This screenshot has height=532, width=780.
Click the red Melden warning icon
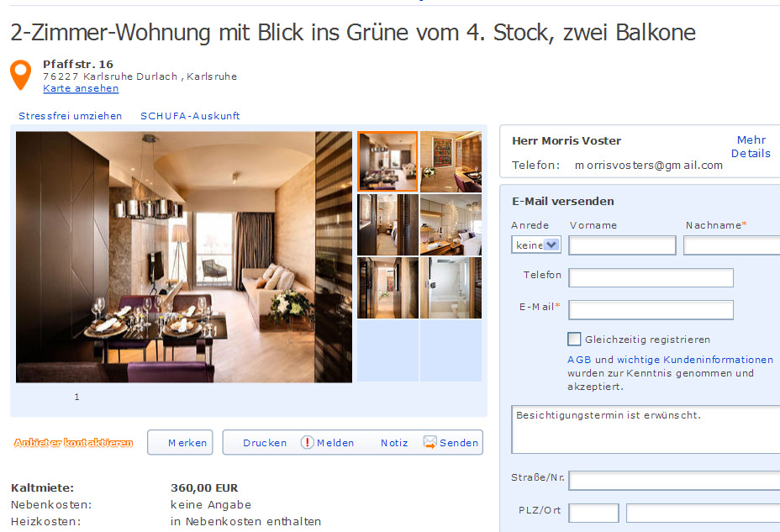coord(307,442)
